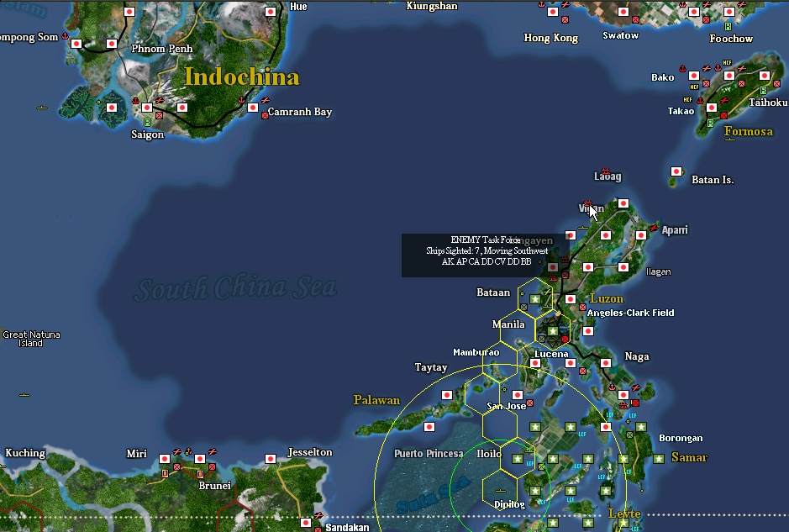
Task: Click the Kuching location label
Action: coord(25,453)
